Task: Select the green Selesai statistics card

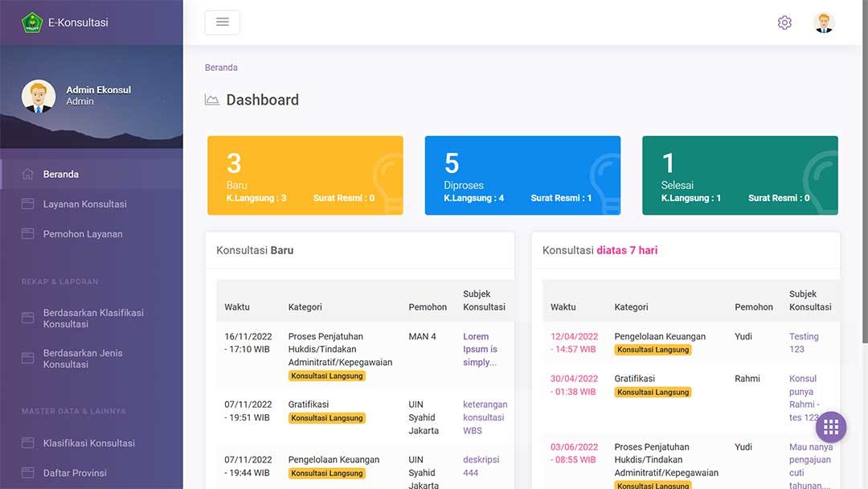Action: (x=739, y=175)
